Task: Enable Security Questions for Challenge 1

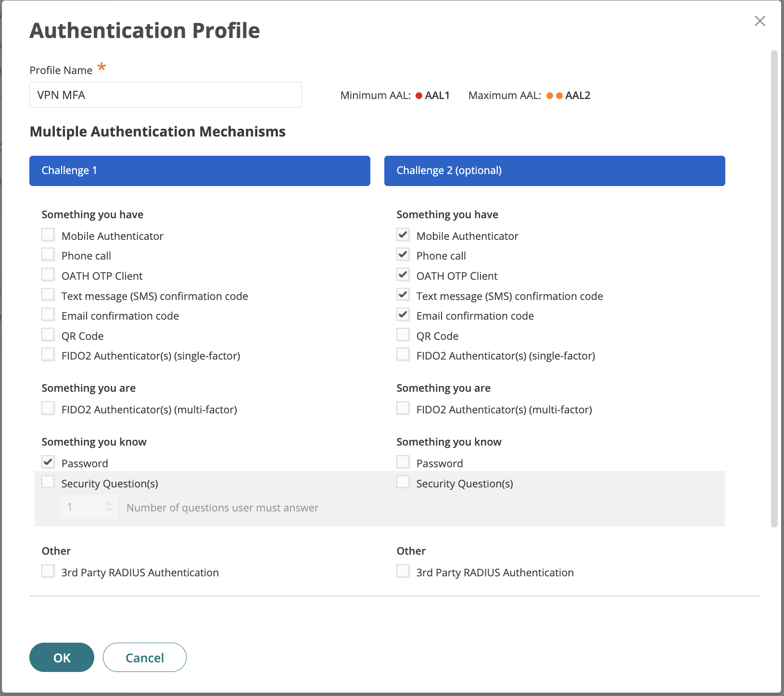Action: (48, 482)
